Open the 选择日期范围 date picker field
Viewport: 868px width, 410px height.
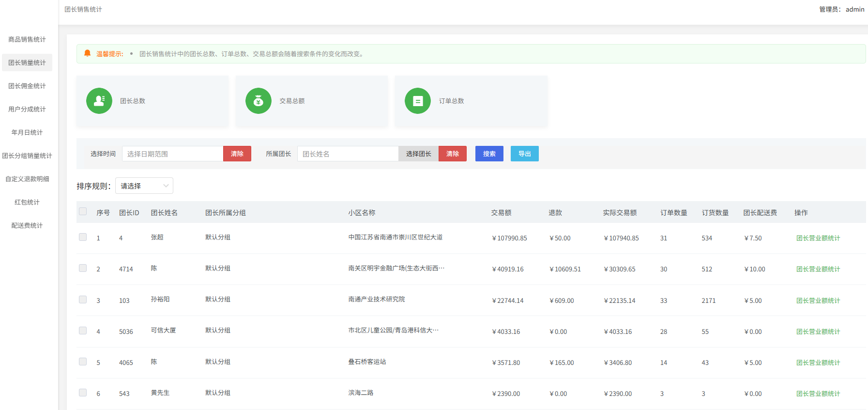(x=172, y=154)
